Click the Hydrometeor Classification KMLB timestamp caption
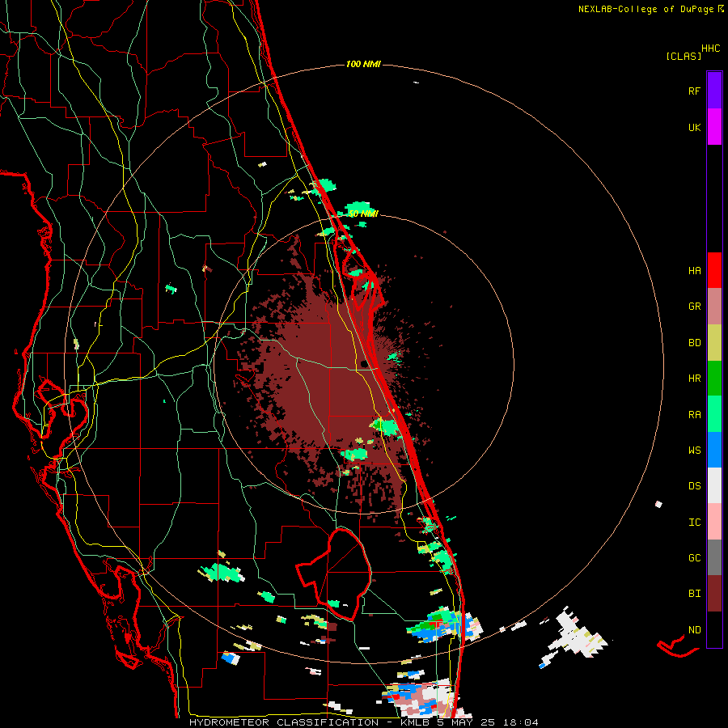 tap(363, 722)
